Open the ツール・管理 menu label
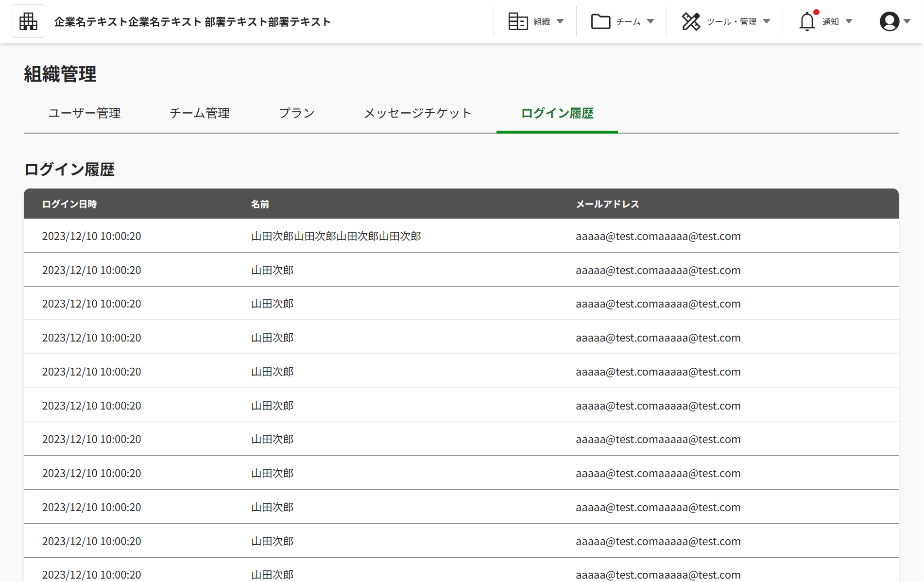The width and height of the screenshot is (924, 582). point(731,22)
